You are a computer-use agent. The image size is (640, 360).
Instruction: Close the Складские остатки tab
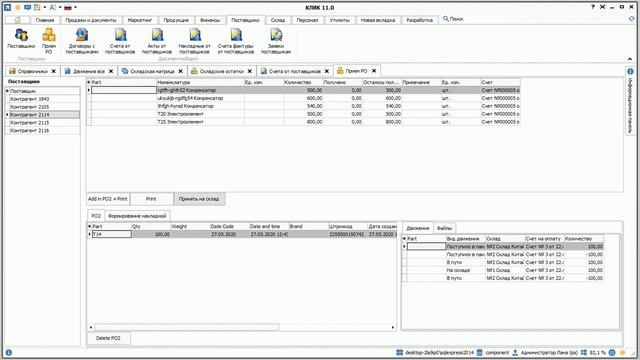click(x=250, y=71)
